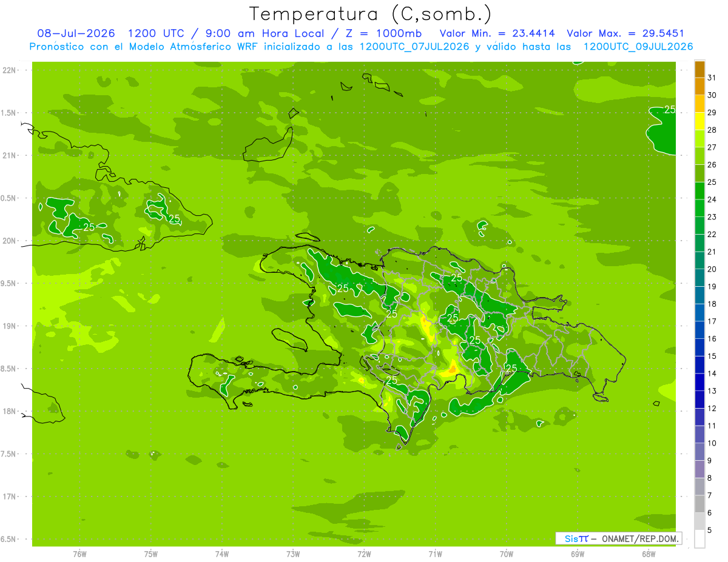Click the "22N" latitude label

point(10,70)
